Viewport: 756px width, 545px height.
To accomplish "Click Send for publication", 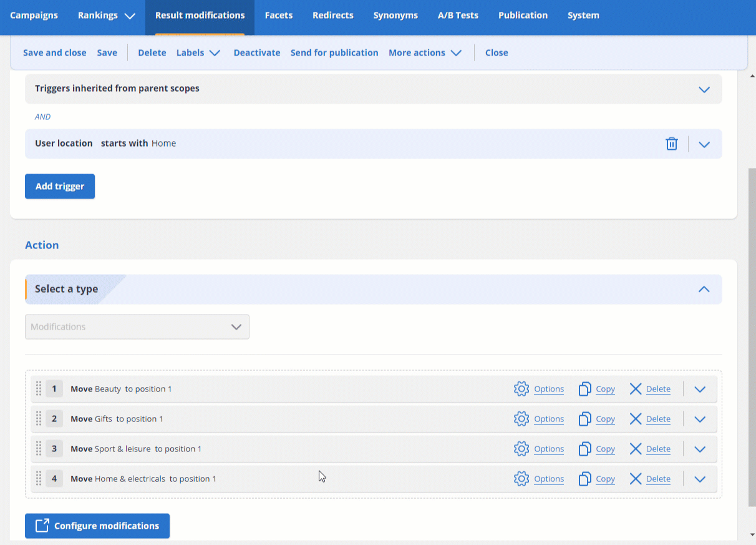I will (334, 52).
